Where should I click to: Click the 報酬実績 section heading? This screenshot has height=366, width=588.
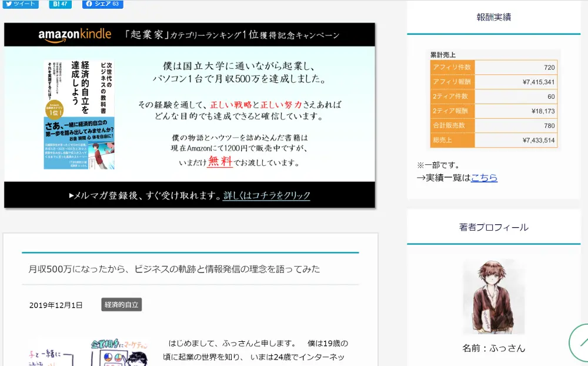494,16
